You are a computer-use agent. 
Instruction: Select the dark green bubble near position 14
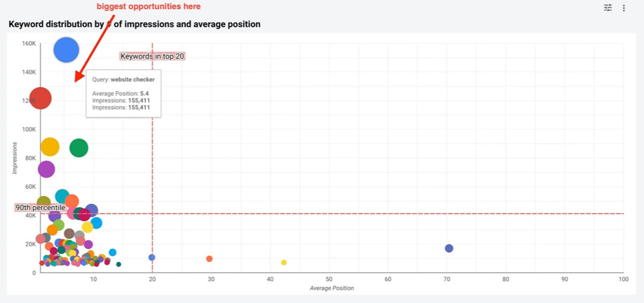pos(118,265)
